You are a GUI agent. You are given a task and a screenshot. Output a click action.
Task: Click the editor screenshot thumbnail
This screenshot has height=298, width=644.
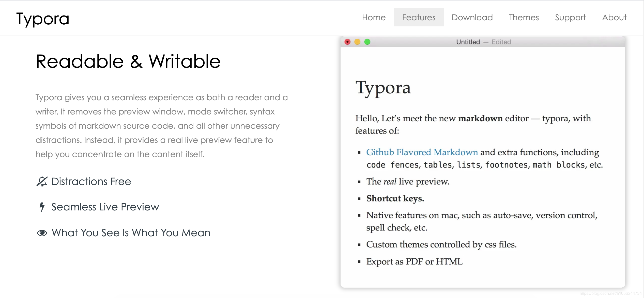tap(483, 162)
